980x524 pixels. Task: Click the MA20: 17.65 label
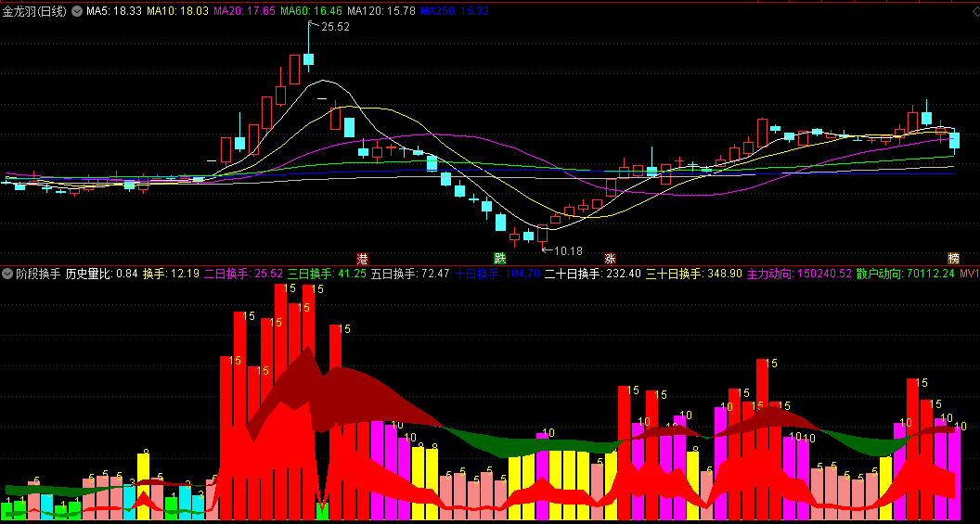(244, 10)
